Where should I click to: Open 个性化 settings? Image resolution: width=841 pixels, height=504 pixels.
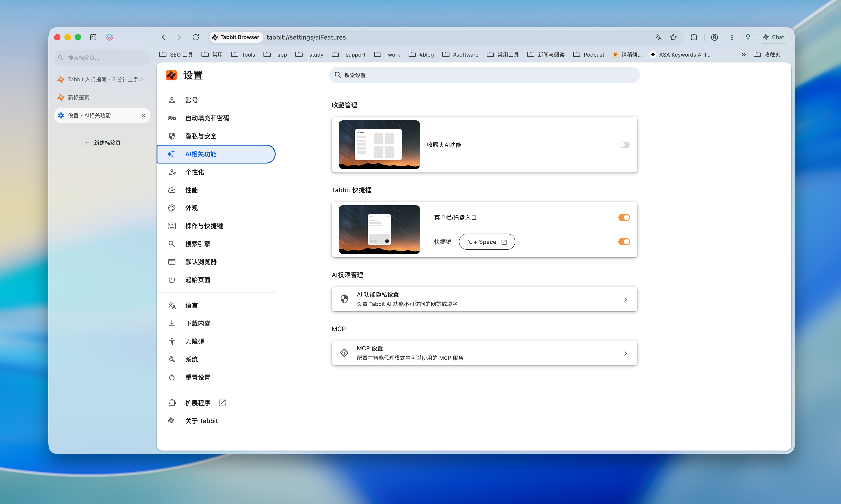coord(216,172)
